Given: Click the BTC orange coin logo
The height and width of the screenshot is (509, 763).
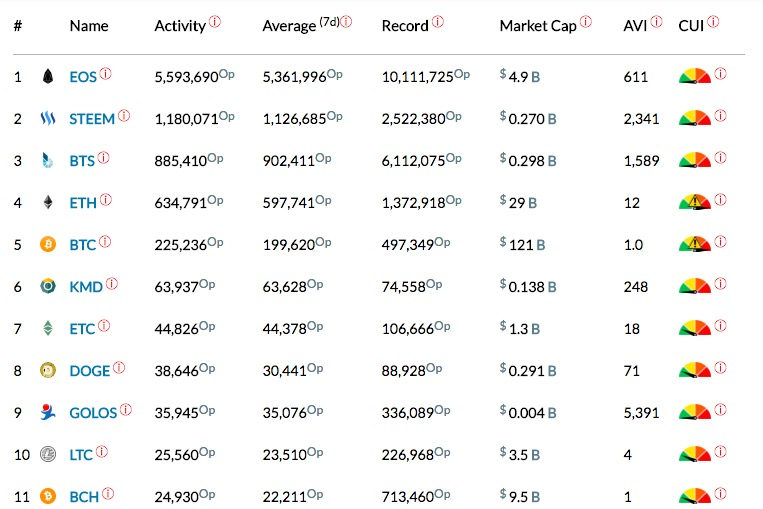Looking at the screenshot, I should click(x=48, y=244).
